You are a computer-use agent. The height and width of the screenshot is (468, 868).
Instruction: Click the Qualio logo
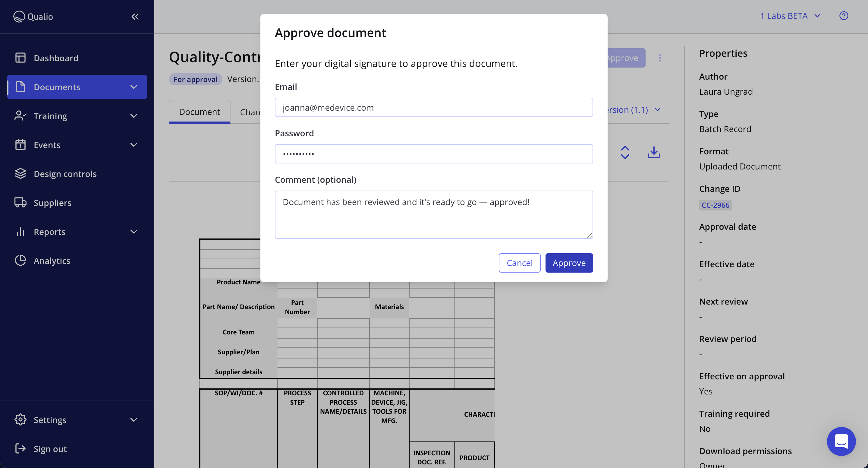point(33,16)
